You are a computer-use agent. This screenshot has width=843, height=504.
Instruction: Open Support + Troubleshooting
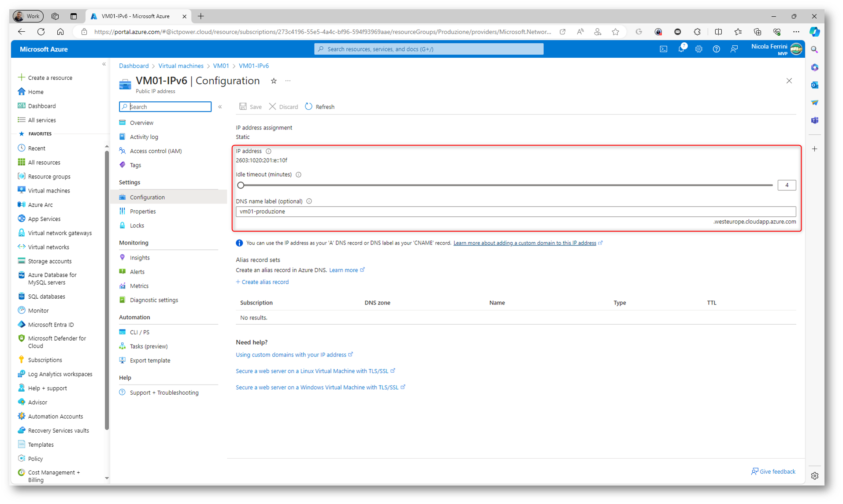point(164,392)
